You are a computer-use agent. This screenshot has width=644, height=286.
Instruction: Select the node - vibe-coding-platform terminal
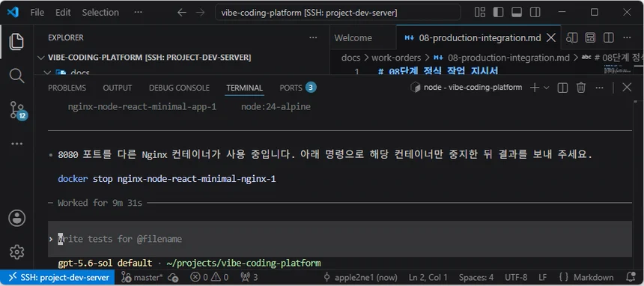pos(467,88)
